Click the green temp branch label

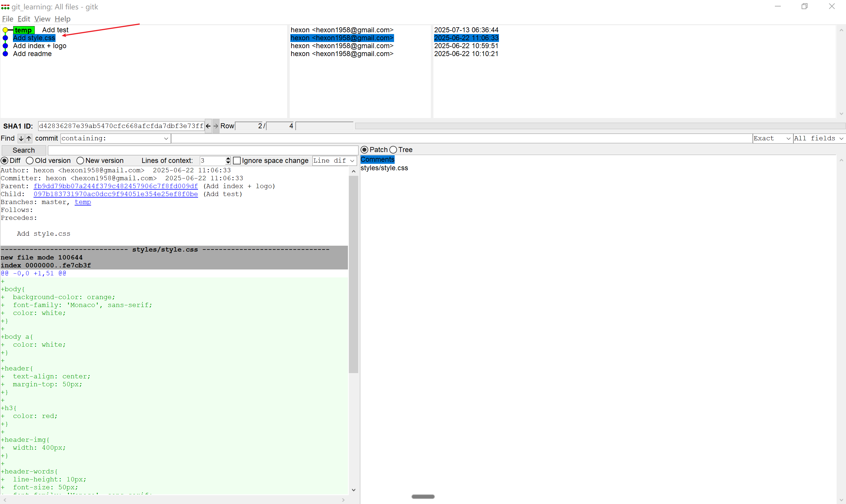coord(24,30)
